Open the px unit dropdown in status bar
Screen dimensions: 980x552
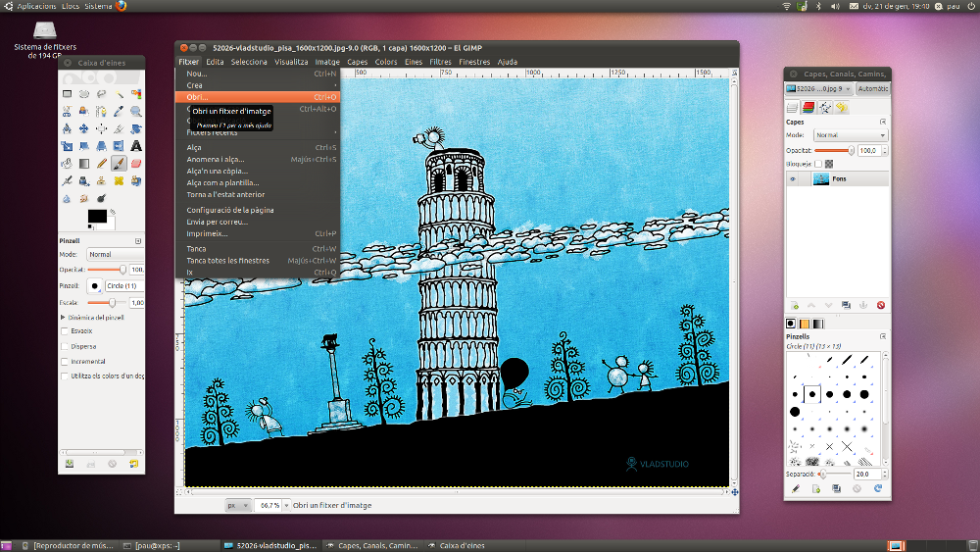point(237,505)
